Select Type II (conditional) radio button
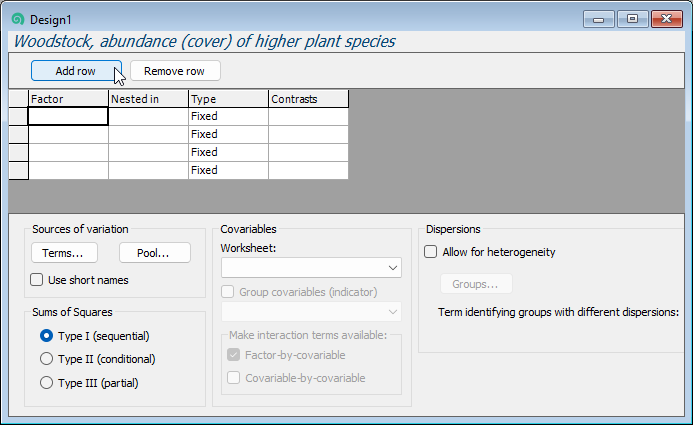The image size is (693, 425). [x=46, y=359]
